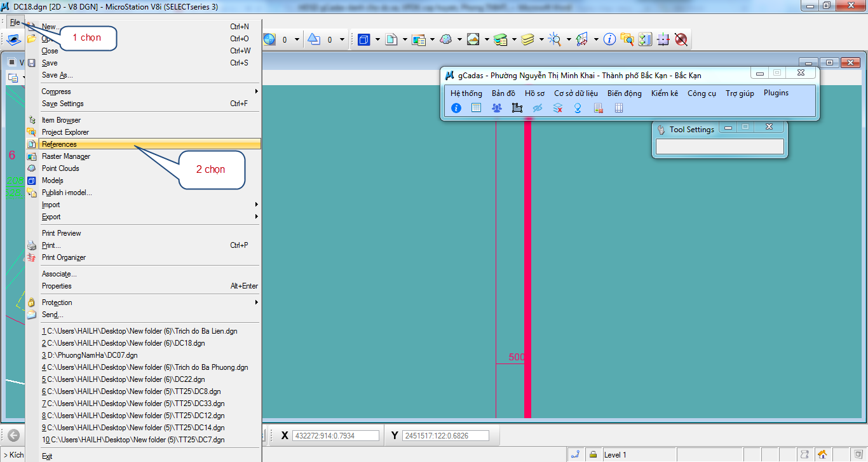Click the Point Clouds toolbar icon

click(446, 39)
